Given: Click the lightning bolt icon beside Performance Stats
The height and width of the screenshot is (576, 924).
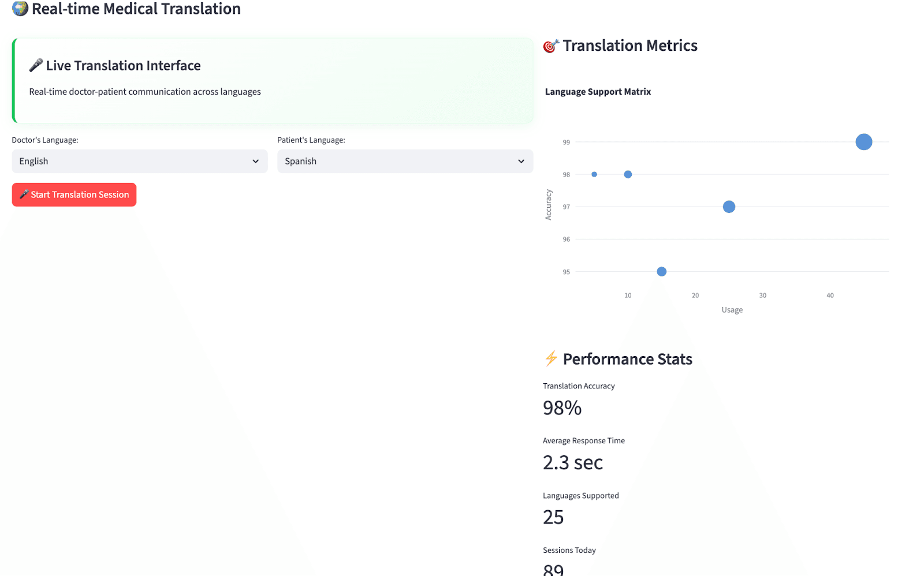Looking at the screenshot, I should pyautogui.click(x=551, y=358).
